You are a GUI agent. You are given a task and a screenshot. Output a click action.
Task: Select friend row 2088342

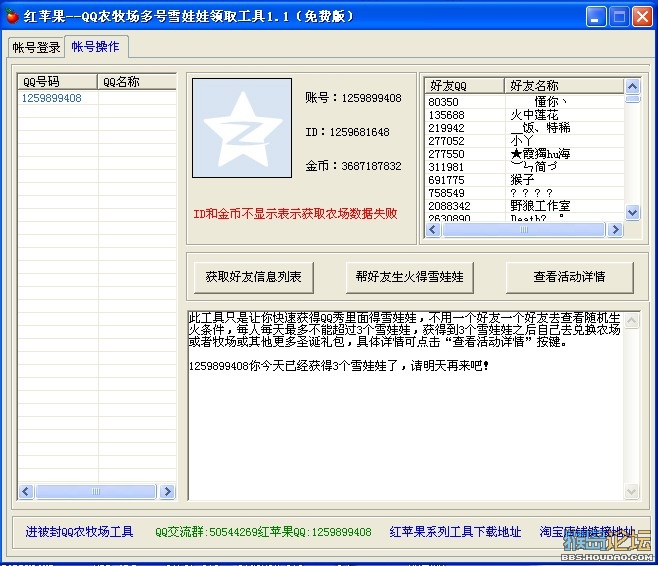[x=525, y=206]
